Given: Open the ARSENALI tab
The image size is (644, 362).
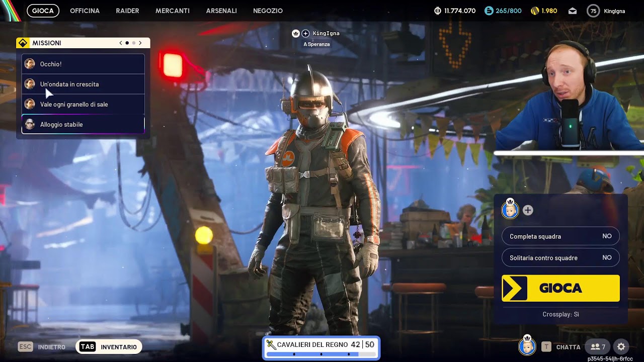Looking at the screenshot, I should [x=221, y=11].
